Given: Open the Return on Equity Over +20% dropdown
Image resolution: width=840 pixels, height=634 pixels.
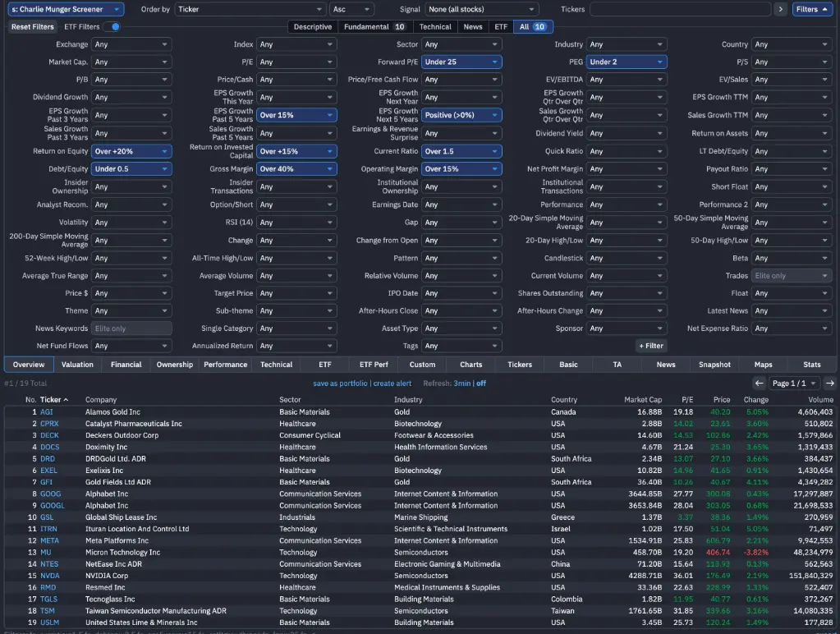Looking at the screenshot, I should (131, 151).
